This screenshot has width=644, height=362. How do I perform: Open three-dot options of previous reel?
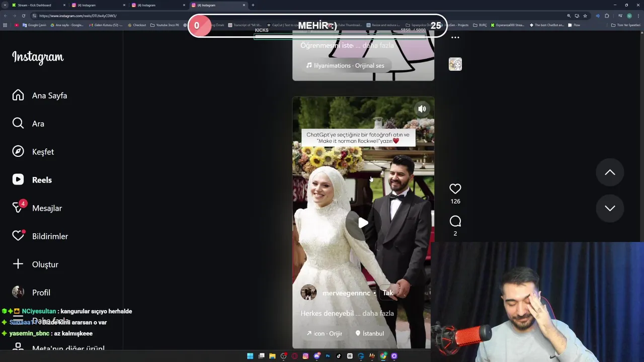(x=455, y=38)
